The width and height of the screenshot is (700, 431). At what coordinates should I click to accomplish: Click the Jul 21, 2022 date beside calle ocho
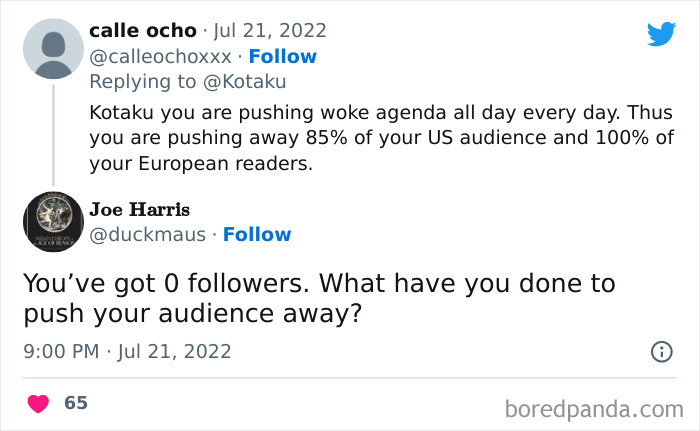270,31
